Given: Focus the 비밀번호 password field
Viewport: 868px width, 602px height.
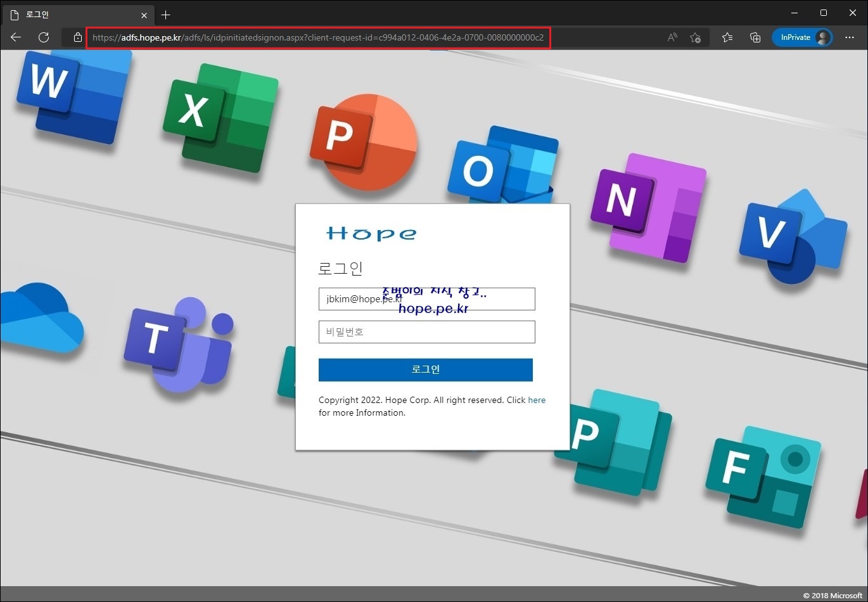Looking at the screenshot, I should point(426,332).
